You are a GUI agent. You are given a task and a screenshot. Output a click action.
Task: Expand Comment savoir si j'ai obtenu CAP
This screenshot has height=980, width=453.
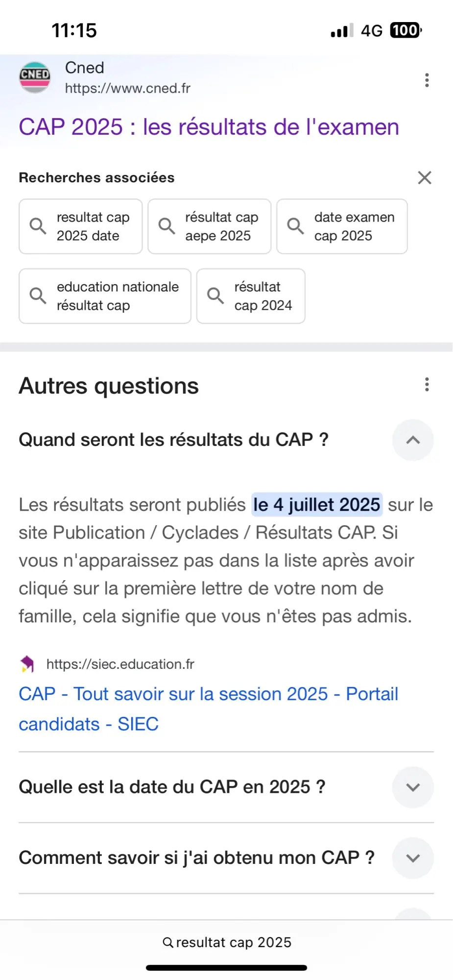(x=413, y=858)
